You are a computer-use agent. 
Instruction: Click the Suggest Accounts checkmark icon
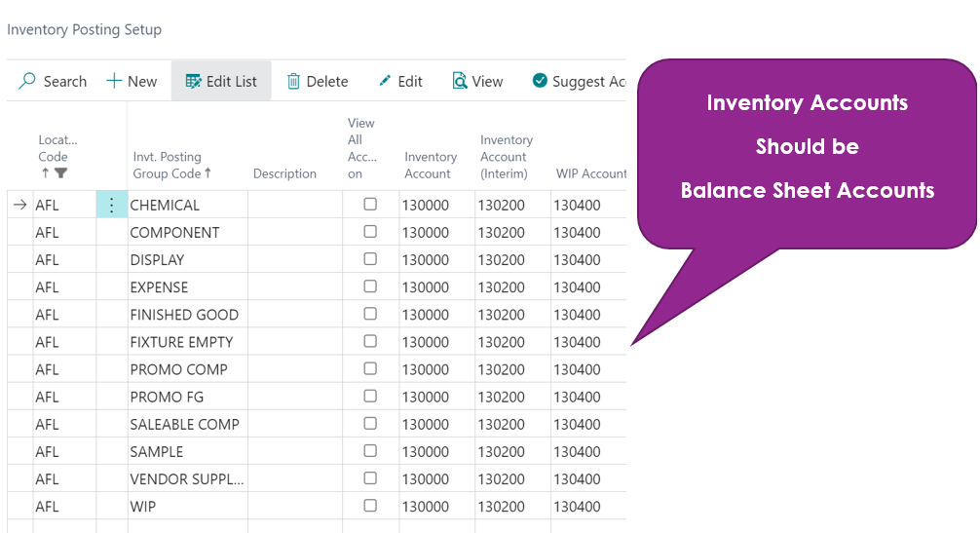pyautogui.click(x=540, y=81)
